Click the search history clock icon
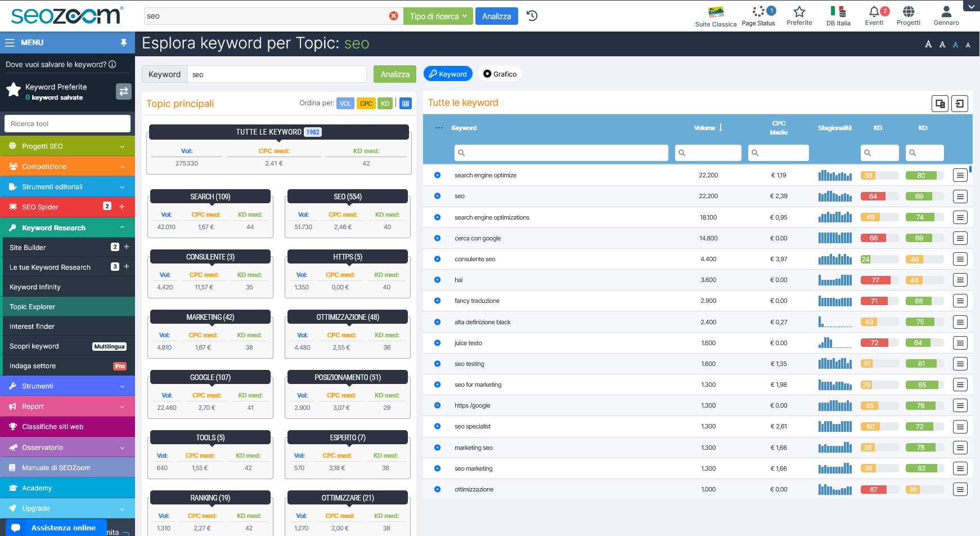 pyautogui.click(x=532, y=16)
